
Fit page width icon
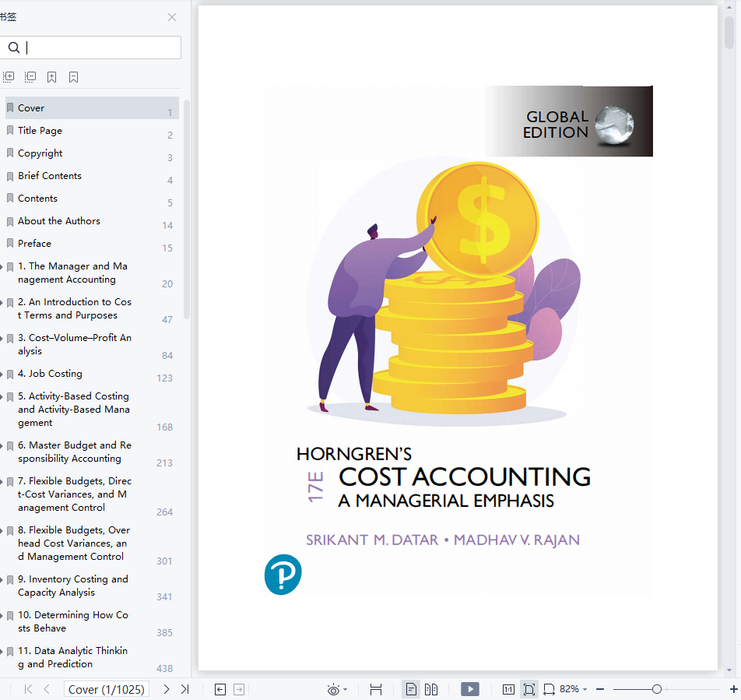click(549, 690)
